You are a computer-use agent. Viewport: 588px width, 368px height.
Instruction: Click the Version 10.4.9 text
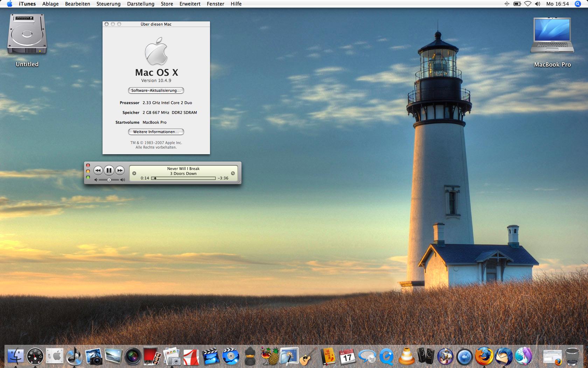[x=156, y=81]
